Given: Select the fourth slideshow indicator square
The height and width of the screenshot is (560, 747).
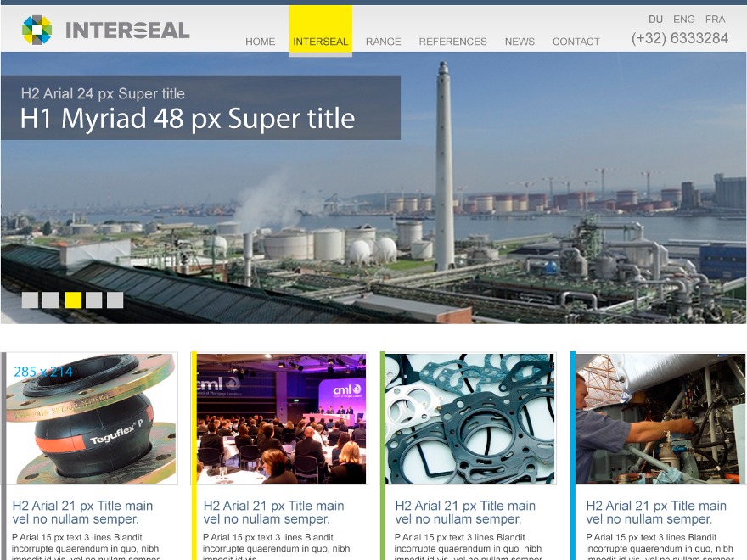Looking at the screenshot, I should tap(94, 300).
